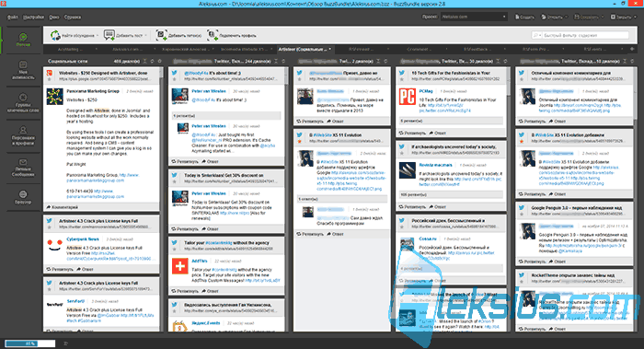Open the Файл menu
The width and height of the screenshot is (644, 349).
click(x=13, y=17)
